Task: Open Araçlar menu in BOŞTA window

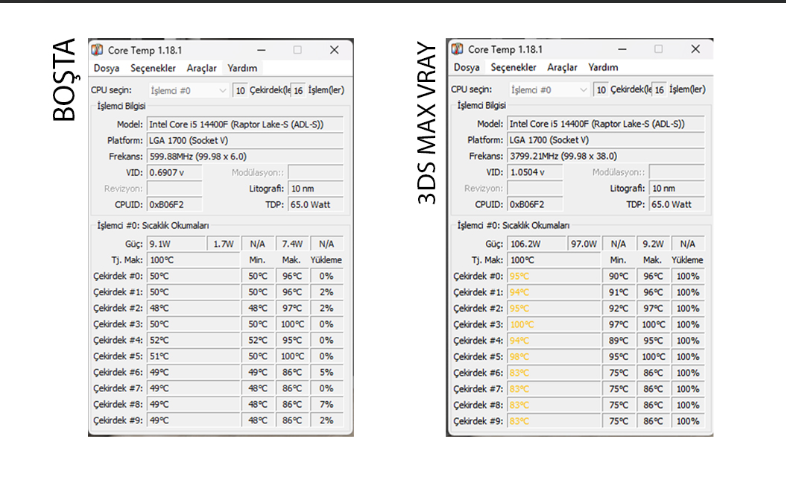Action: (x=202, y=68)
